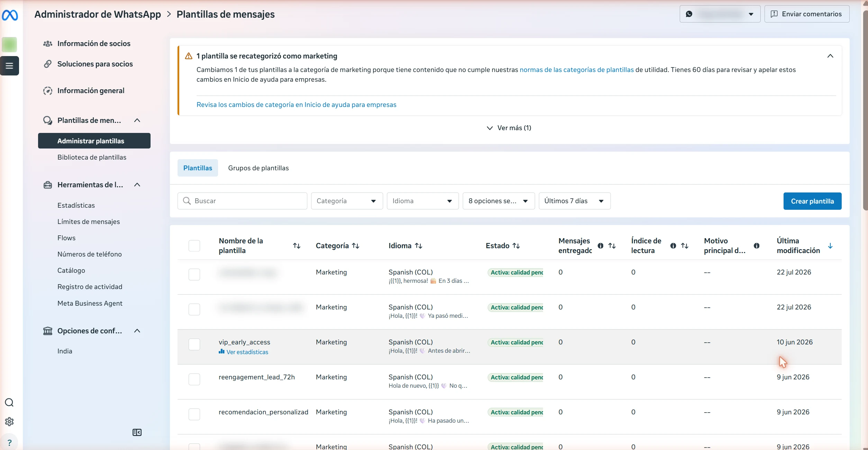Collapse the Herramientas de l... sidebar section
This screenshot has width=868, height=450.
(137, 185)
